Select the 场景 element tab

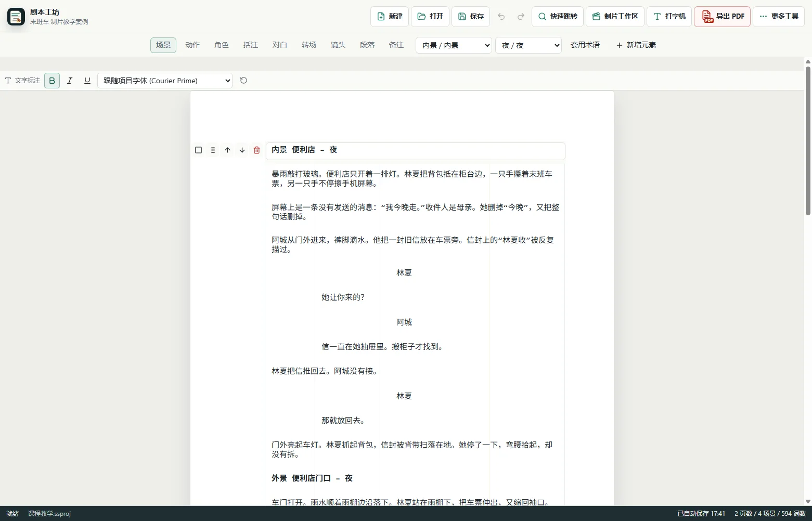click(163, 45)
